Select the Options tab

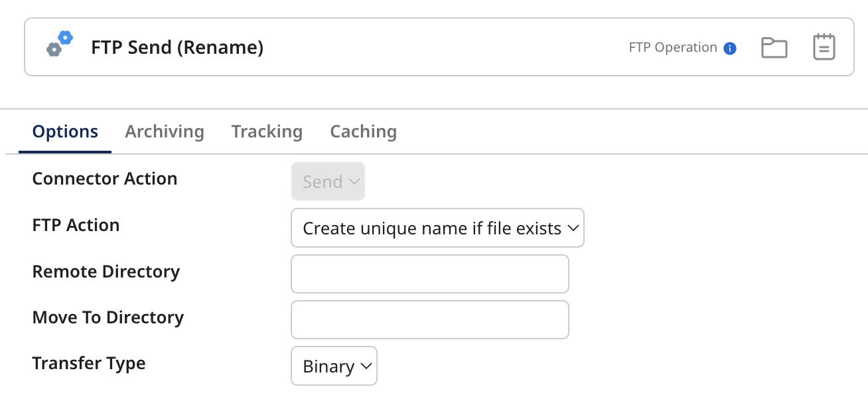(64, 131)
